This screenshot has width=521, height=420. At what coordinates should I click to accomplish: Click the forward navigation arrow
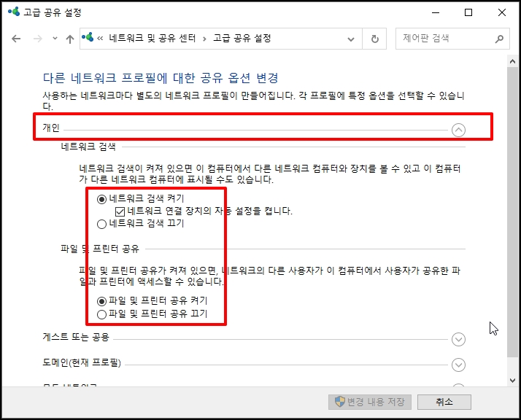point(38,39)
